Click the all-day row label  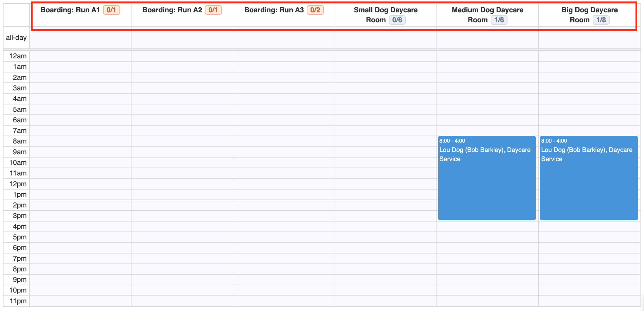(16, 38)
